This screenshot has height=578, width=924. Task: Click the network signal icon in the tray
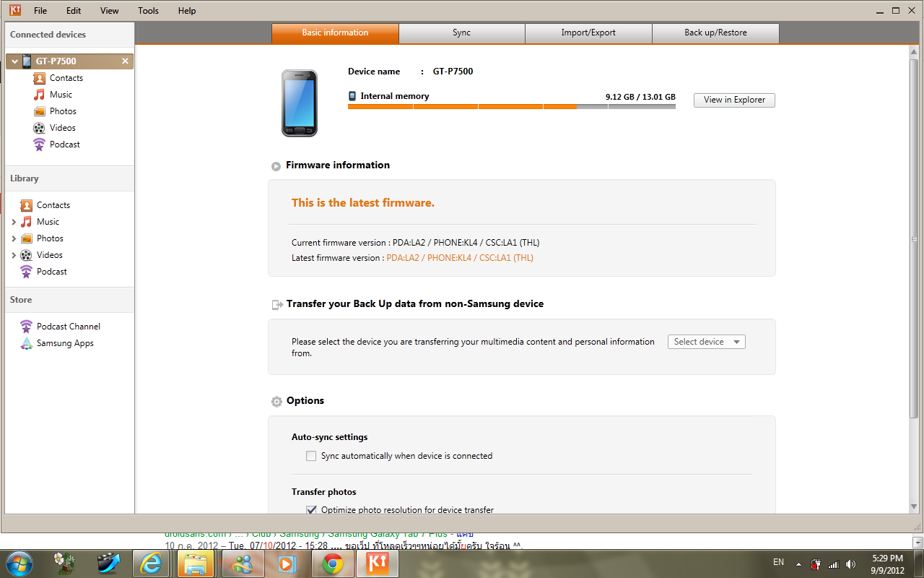[834, 564]
